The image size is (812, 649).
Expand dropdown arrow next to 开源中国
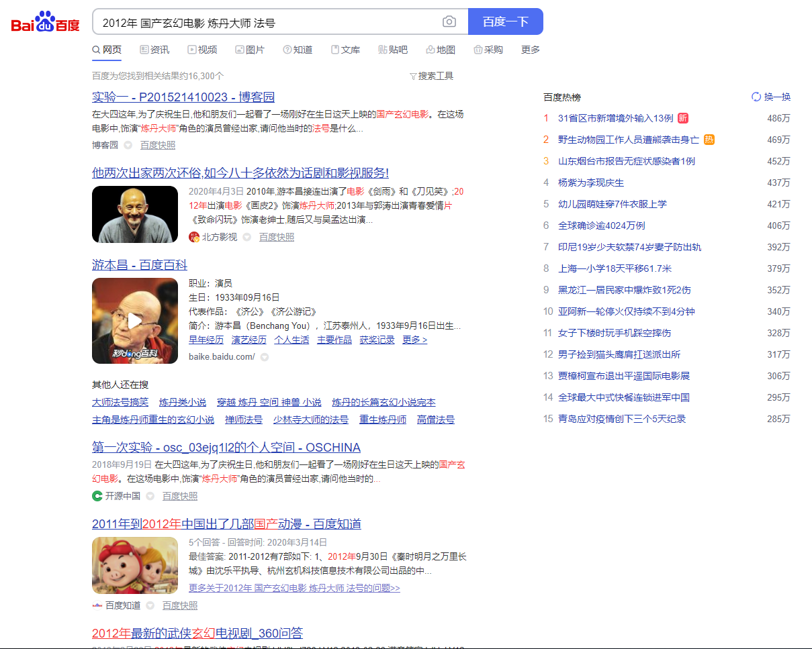click(150, 496)
